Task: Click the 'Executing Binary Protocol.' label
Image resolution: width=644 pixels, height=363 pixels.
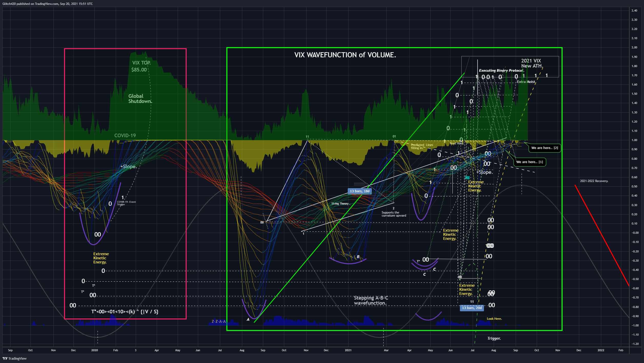Action: 501,70
